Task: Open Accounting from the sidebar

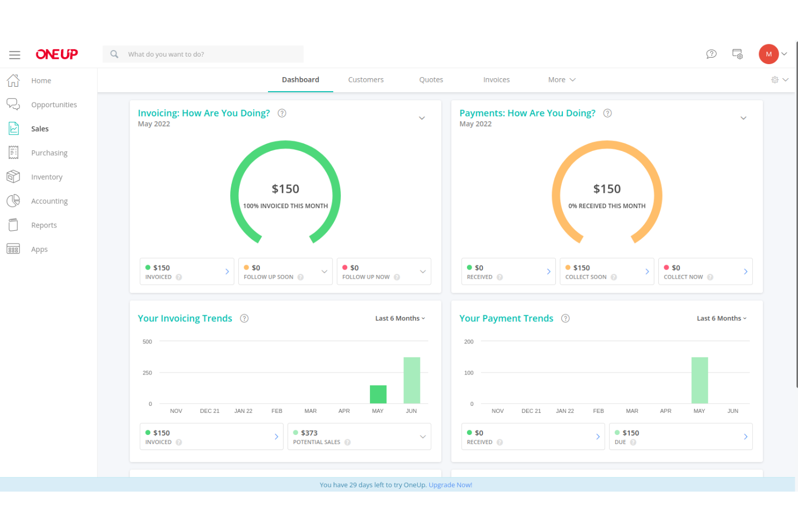Action: [49, 201]
